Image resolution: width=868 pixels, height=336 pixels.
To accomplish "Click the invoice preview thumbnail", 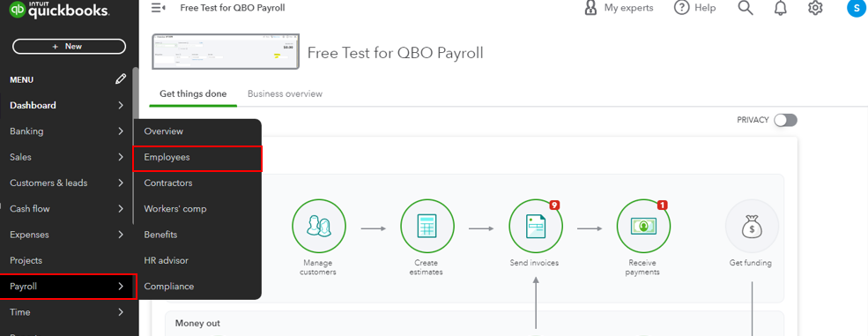I will tap(226, 51).
